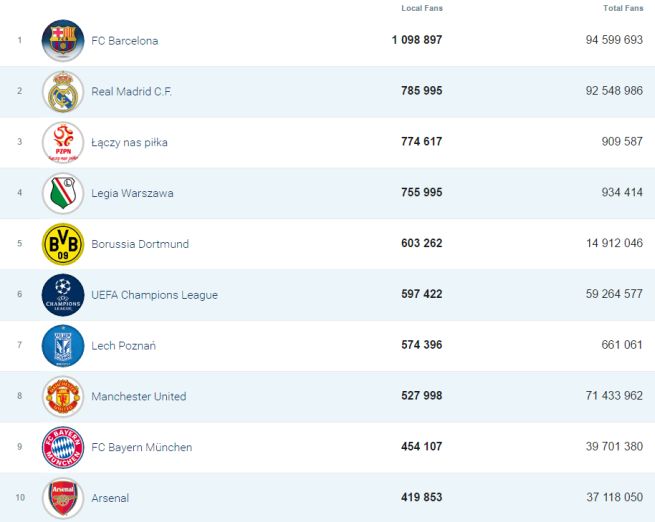655x522 pixels.
Task: Open the Real Madrid C.F. name link
Action: point(131,92)
